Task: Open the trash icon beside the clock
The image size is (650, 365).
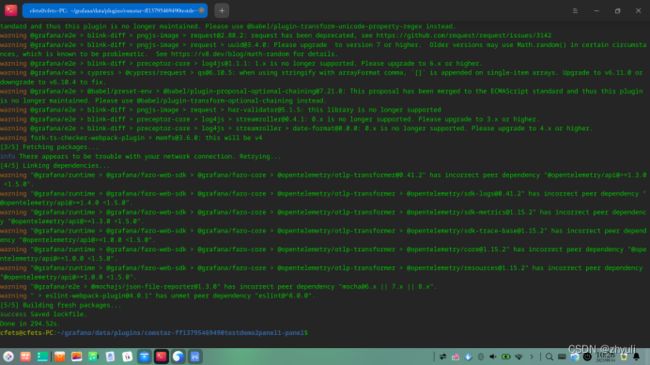Action: (x=624, y=357)
